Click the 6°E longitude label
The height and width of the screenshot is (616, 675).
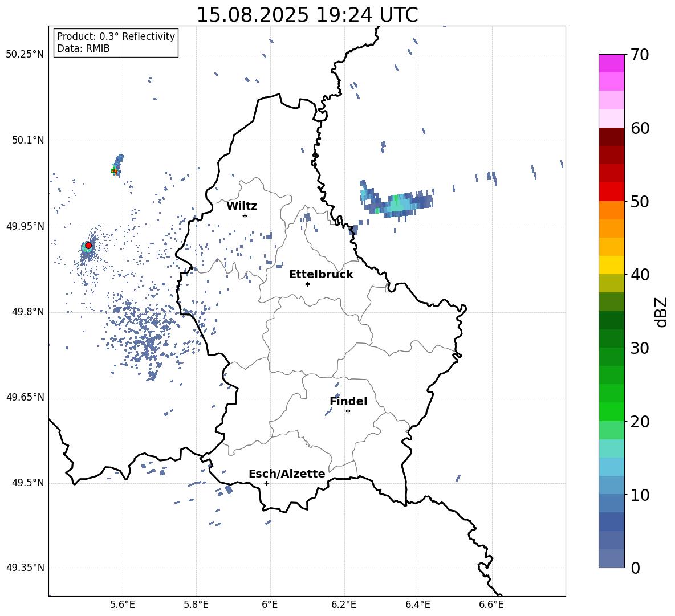(x=270, y=605)
